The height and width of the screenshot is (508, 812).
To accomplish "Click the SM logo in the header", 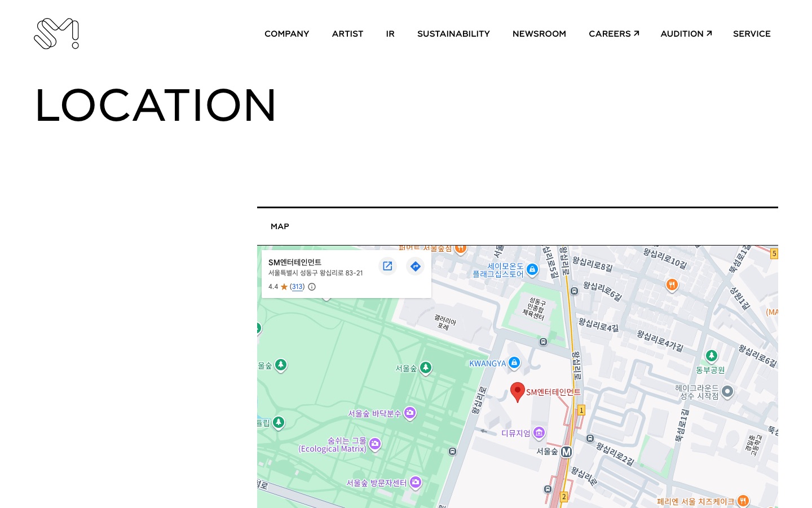I will click(56, 33).
